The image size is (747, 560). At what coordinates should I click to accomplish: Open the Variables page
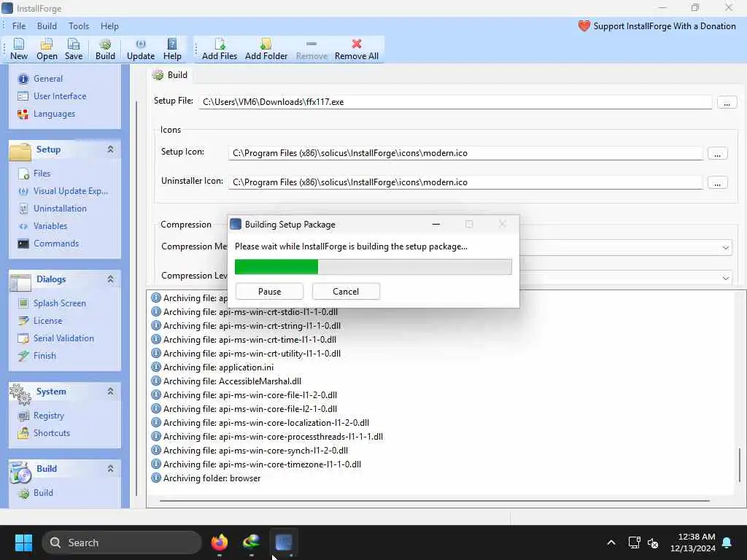click(50, 226)
